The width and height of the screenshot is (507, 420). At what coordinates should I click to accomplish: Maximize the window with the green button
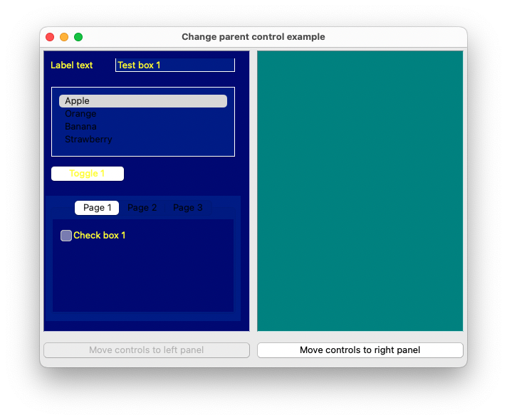click(78, 37)
